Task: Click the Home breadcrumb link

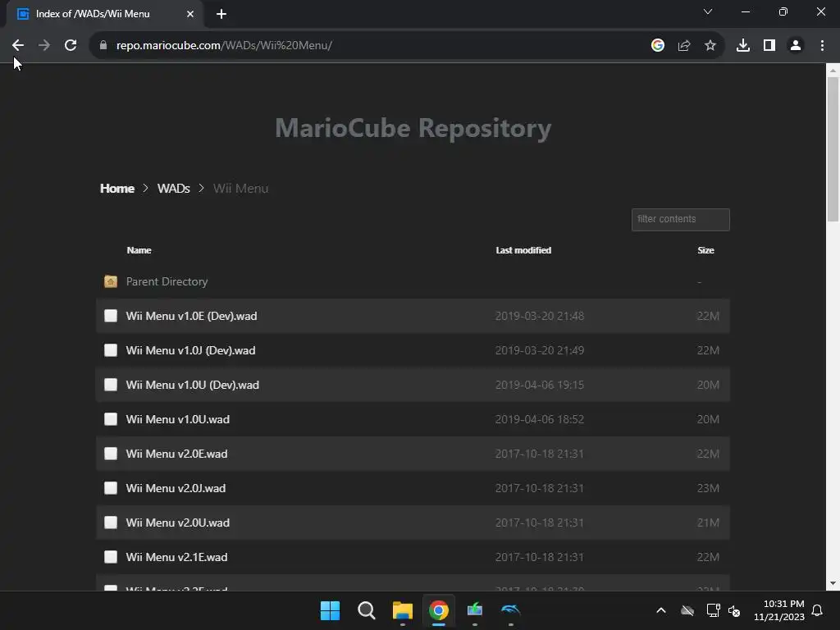Action: pyautogui.click(x=116, y=189)
